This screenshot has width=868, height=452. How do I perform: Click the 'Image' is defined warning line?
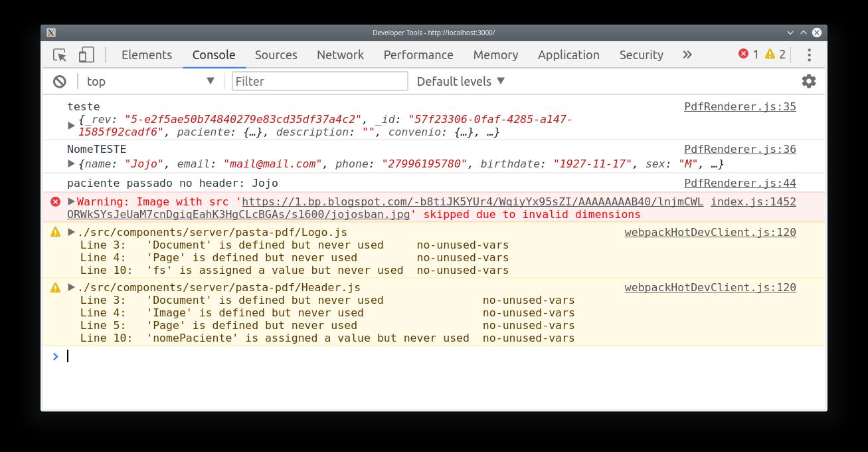tap(327, 312)
